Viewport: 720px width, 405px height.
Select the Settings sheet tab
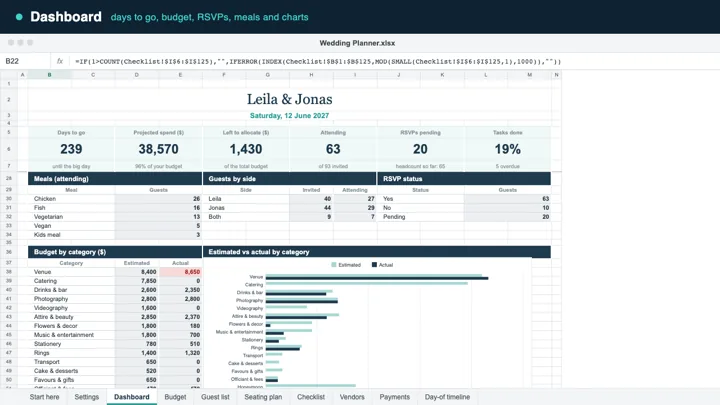click(87, 397)
